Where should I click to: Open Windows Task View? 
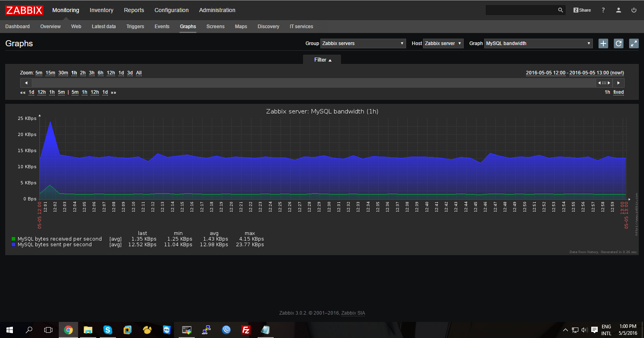coord(48,330)
